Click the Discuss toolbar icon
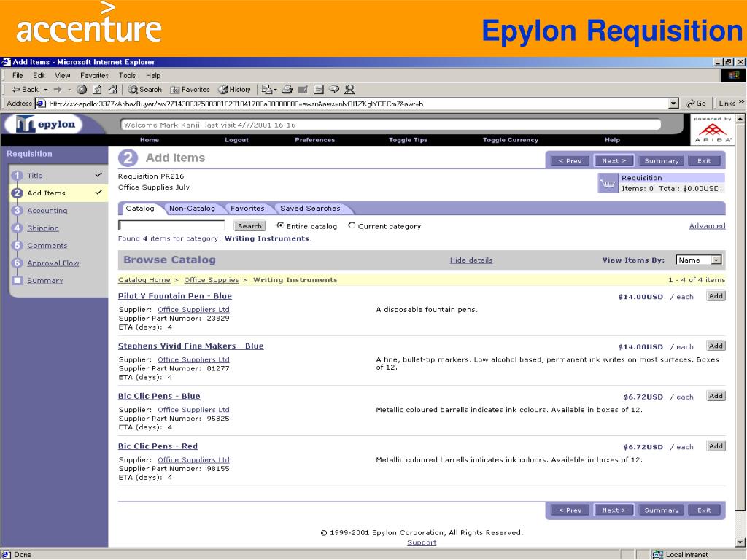This screenshot has height=560, width=747. [334, 89]
